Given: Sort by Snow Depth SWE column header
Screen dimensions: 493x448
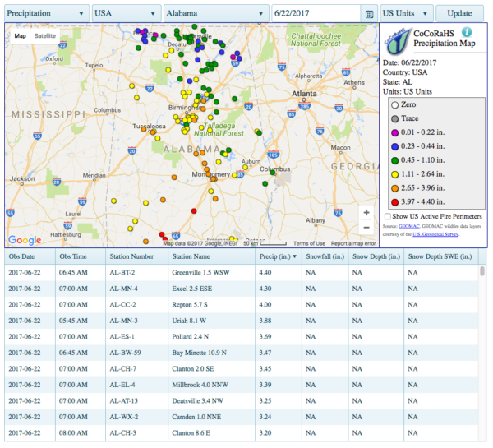Looking at the screenshot, I should pyautogui.click(x=441, y=256).
